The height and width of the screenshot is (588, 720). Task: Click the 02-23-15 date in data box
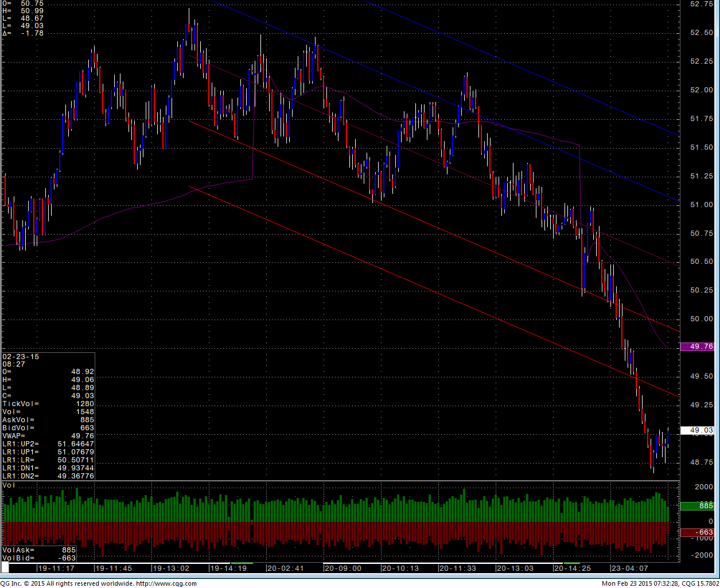coord(21,357)
